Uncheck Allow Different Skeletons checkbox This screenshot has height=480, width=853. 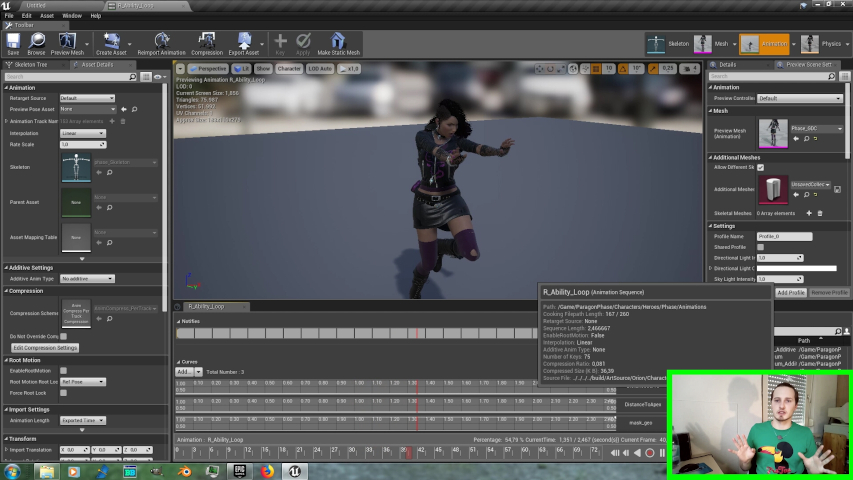(x=761, y=167)
